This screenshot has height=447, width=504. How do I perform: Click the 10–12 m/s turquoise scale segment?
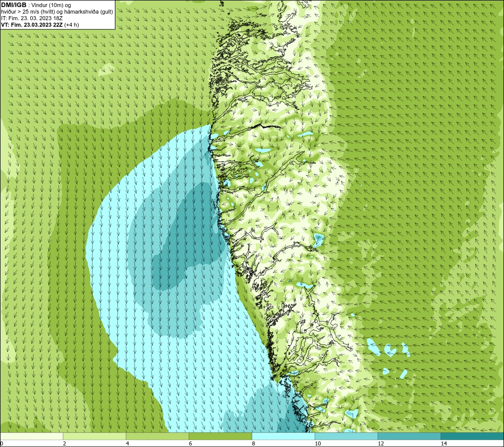tap(347, 436)
